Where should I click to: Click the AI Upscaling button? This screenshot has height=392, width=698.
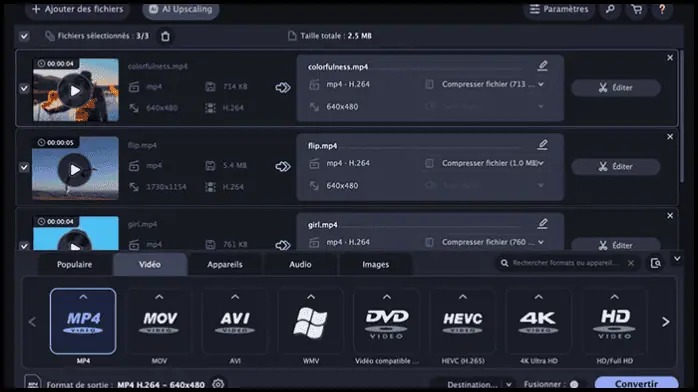(x=181, y=9)
